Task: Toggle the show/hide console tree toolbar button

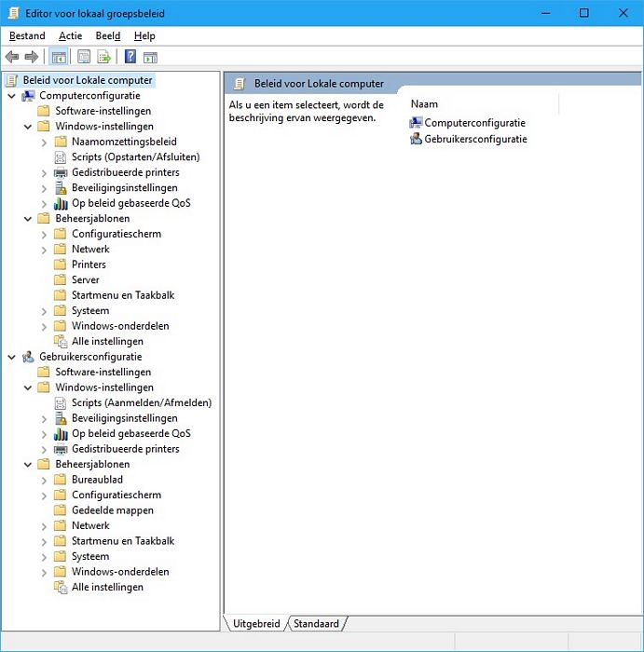Action: point(58,57)
